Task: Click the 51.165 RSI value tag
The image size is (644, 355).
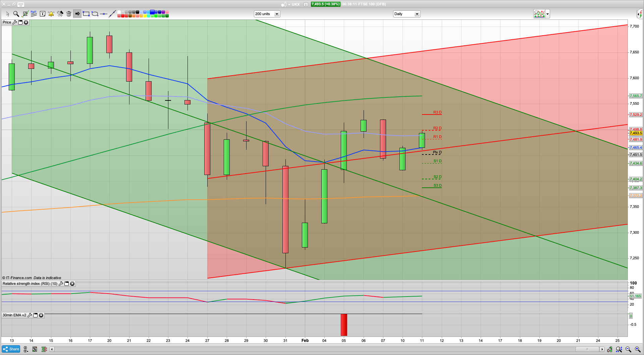Action: 635,296
